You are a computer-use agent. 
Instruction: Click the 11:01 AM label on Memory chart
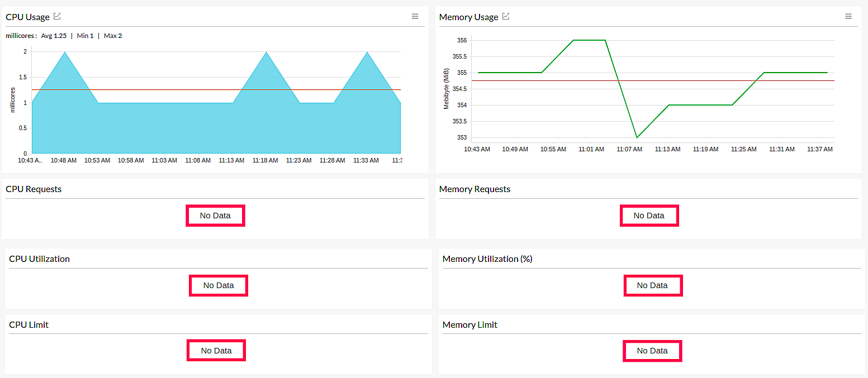coord(591,150)
